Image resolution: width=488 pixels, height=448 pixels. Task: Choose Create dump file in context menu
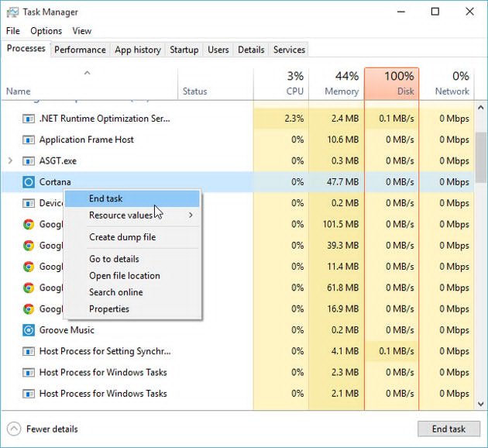coord(132,237)
